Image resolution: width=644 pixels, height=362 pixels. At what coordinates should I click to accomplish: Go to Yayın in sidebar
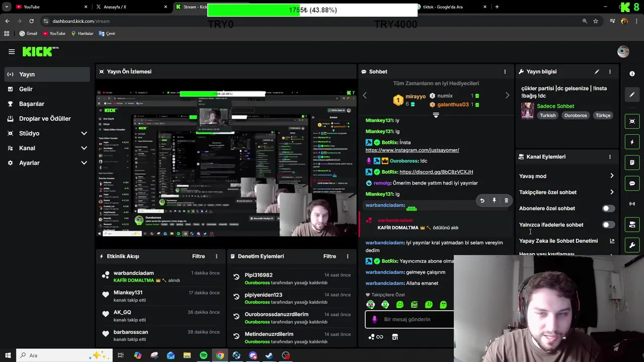click(47, 74)
